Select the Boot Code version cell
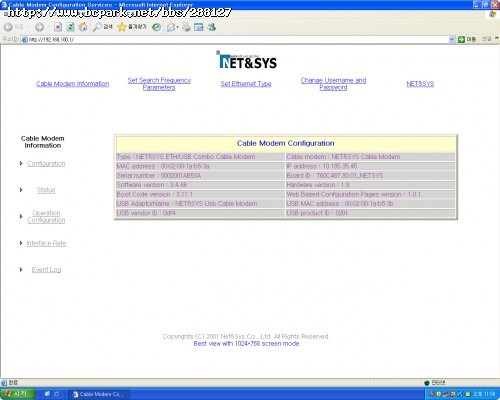Image resolution: width=500 pixels, height=400 pixels. [x=200, y=194]
